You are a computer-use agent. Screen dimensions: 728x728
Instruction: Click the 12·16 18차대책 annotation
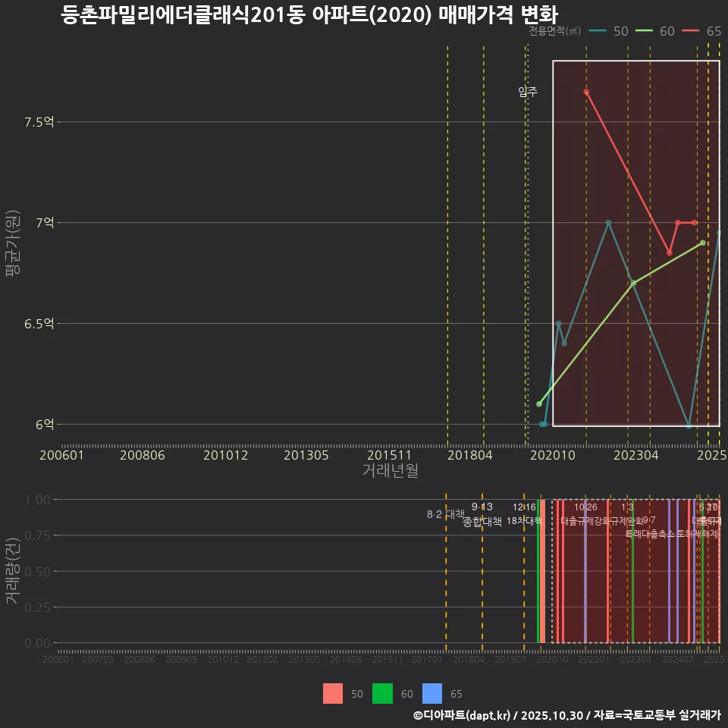click(x=523, y=516)
